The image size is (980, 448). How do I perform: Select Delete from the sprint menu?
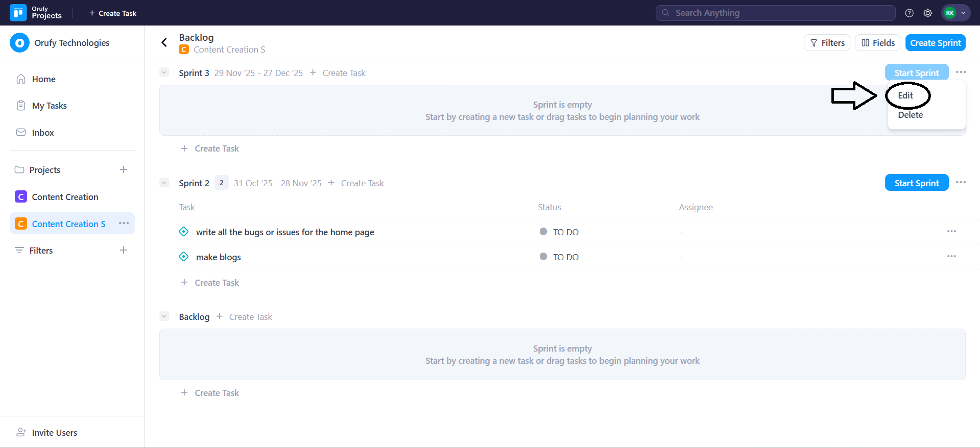[x=910, y=115]
